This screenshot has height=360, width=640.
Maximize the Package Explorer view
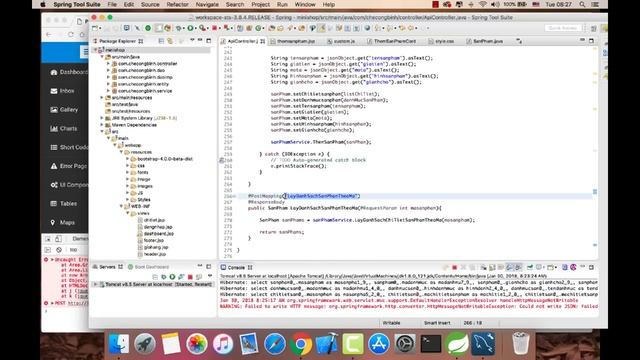coord(209,40)
